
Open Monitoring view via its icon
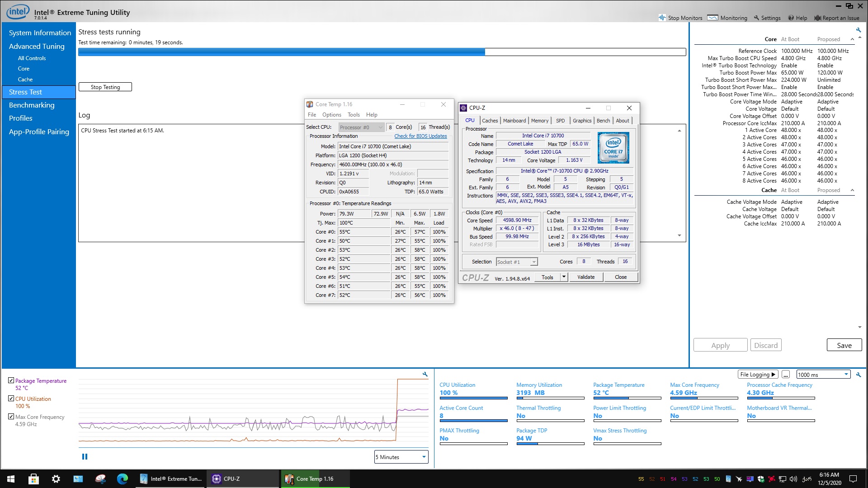coord(712,18)
